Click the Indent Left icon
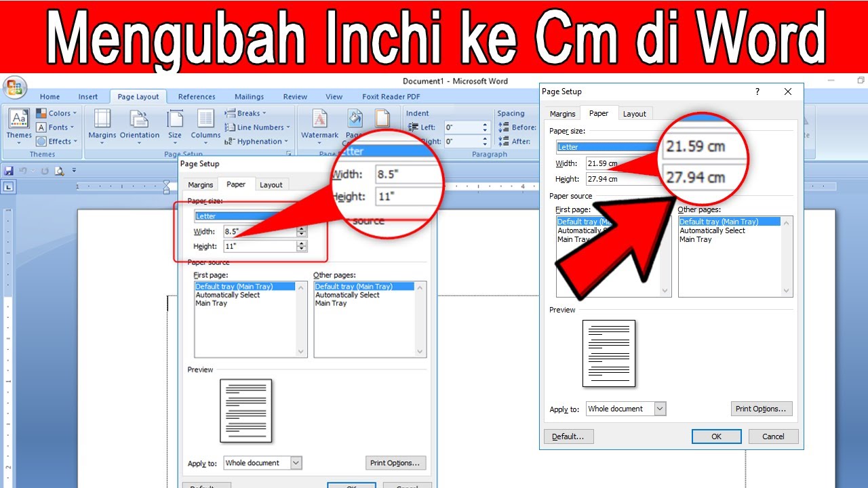The image size is (868, 488). tap(412, 127)
